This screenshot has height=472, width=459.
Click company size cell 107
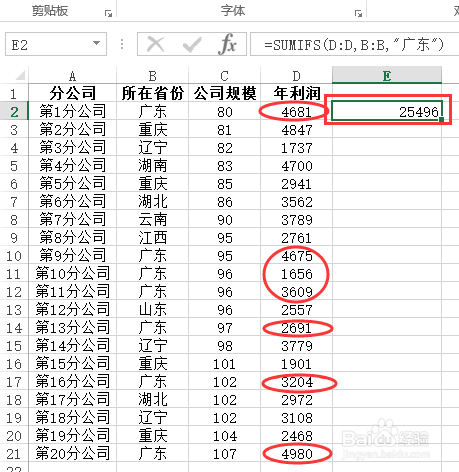(x=224, y=453)
